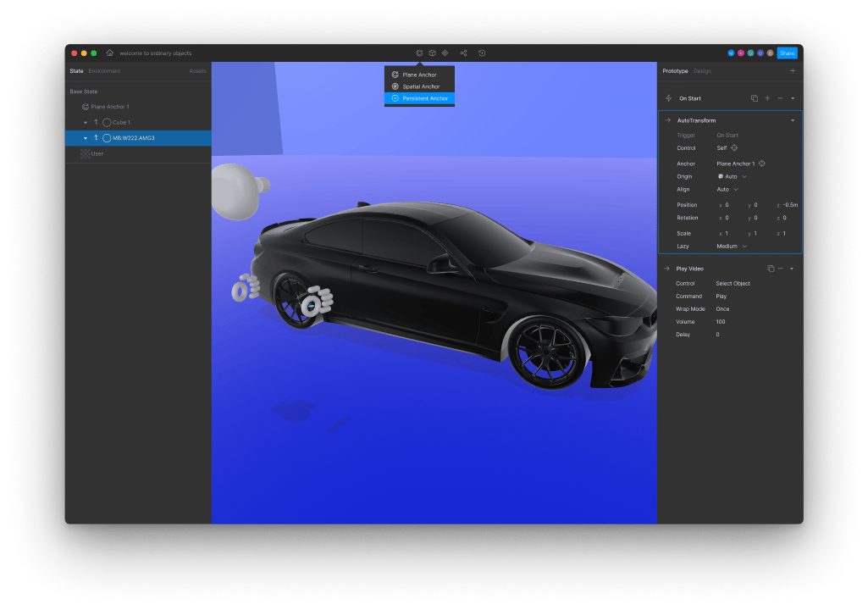Add a new action to On Start
Viewport: 868px width, 610px height.
tap(767, 98)
